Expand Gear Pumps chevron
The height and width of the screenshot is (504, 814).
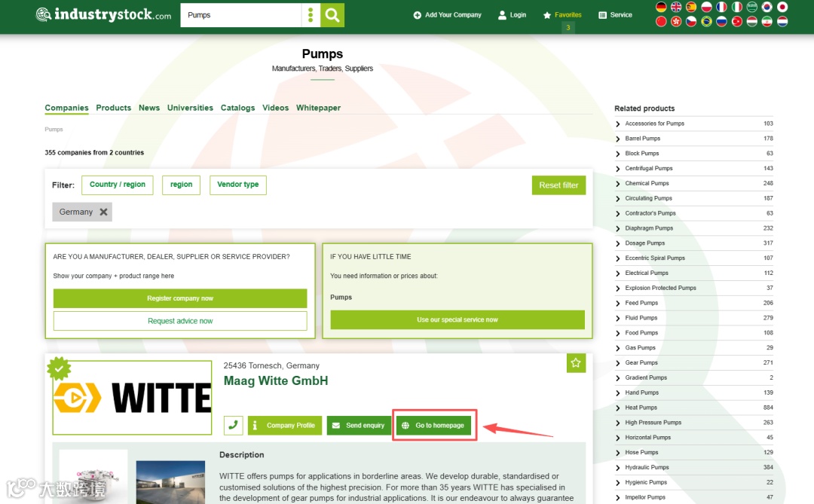pyautogui.click(x=618, y=363)
